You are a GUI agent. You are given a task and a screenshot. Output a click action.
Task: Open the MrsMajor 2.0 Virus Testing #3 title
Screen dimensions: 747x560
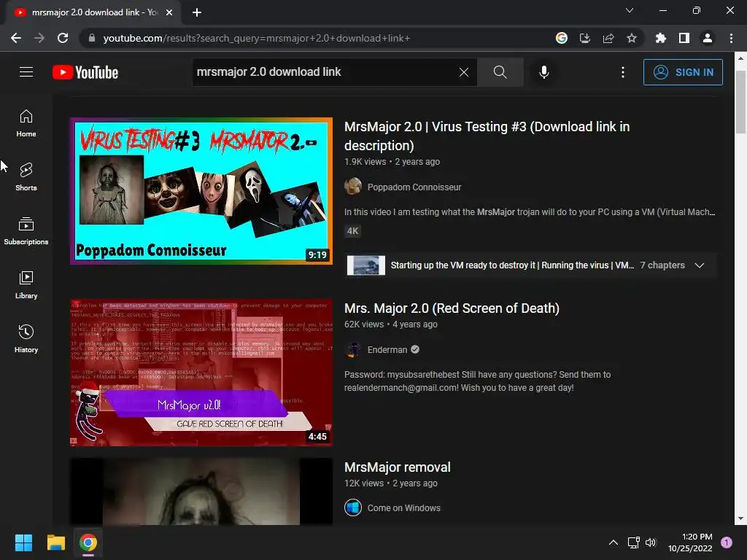point(487,136)
